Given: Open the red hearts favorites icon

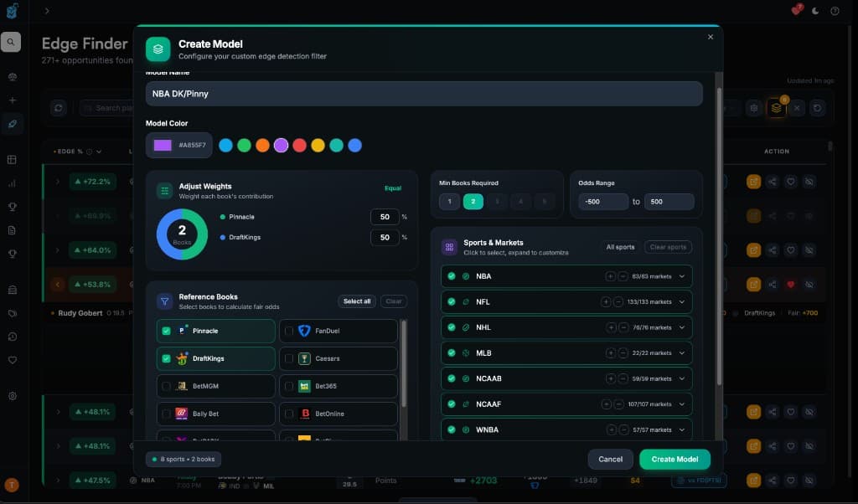Looking at the screenshot, I should 796,10.
